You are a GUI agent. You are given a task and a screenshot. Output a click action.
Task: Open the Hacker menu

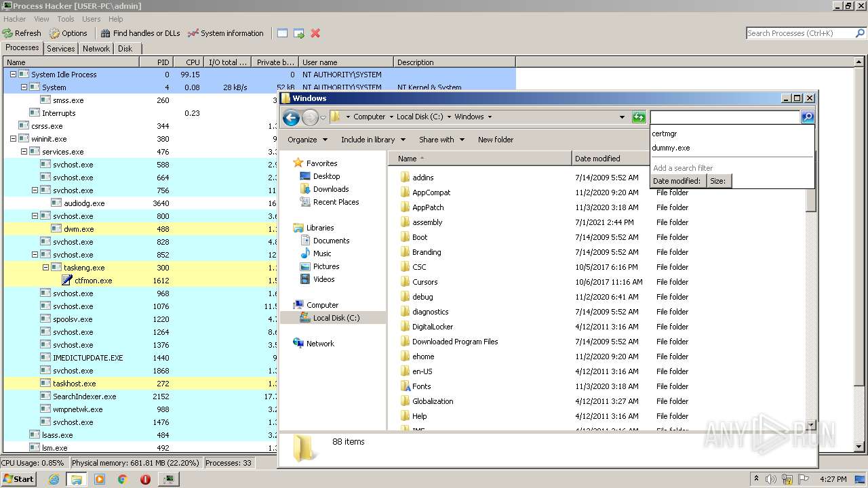pos(15,19)
